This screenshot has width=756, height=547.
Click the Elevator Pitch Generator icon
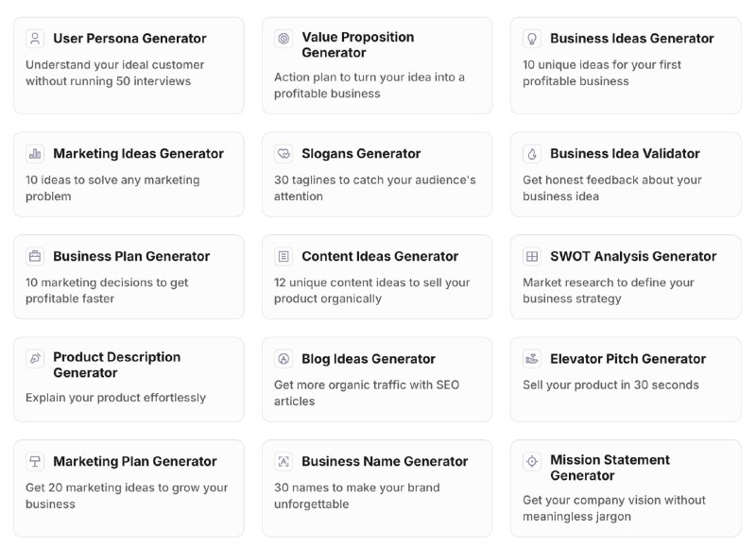(x=532, y=359)
